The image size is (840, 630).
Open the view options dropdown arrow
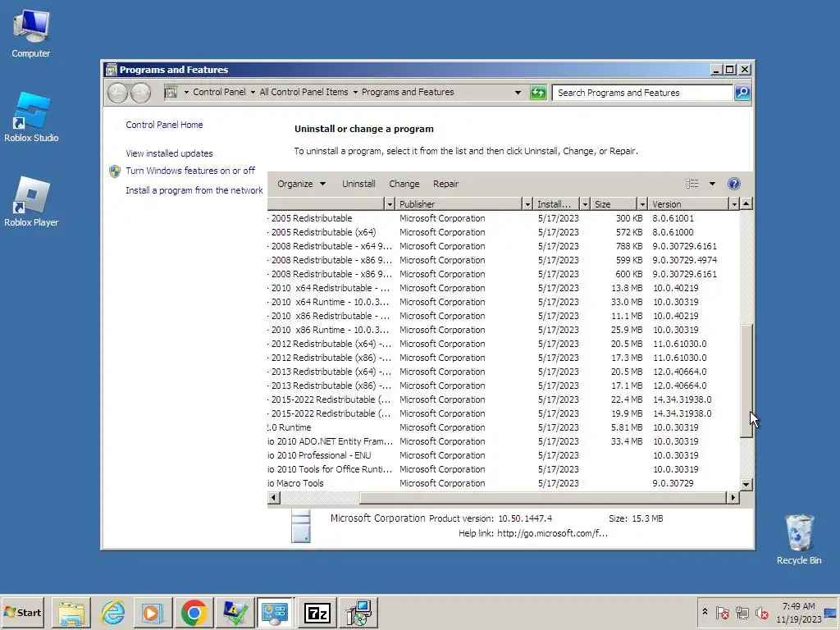712,184
